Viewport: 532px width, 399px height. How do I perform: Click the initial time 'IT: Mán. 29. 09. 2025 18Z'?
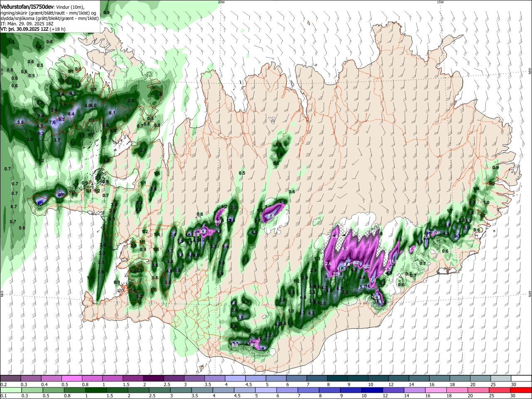[x=27, y=24]
